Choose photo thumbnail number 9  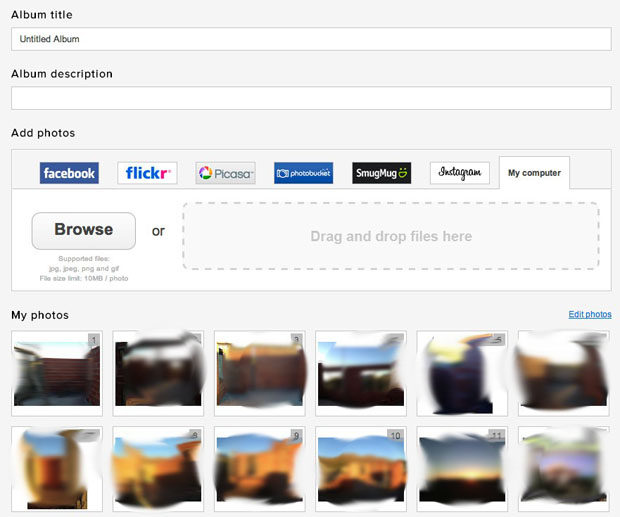(x=259, y=468)
